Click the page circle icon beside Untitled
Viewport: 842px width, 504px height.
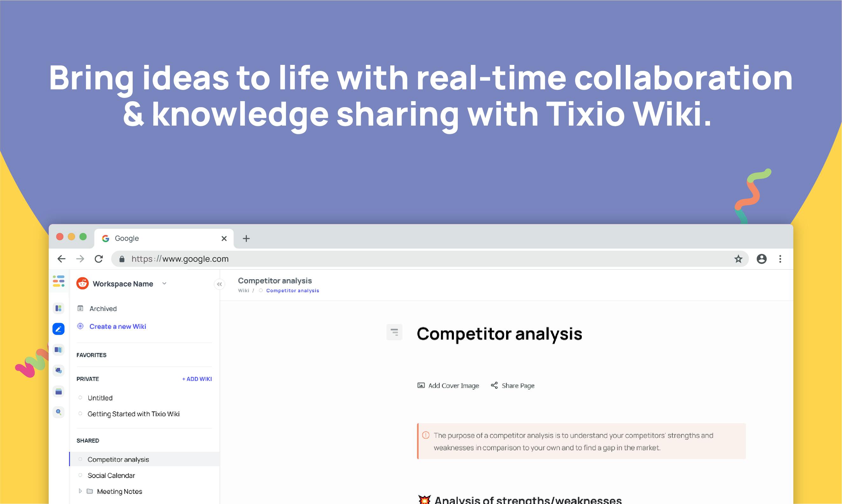80,398
